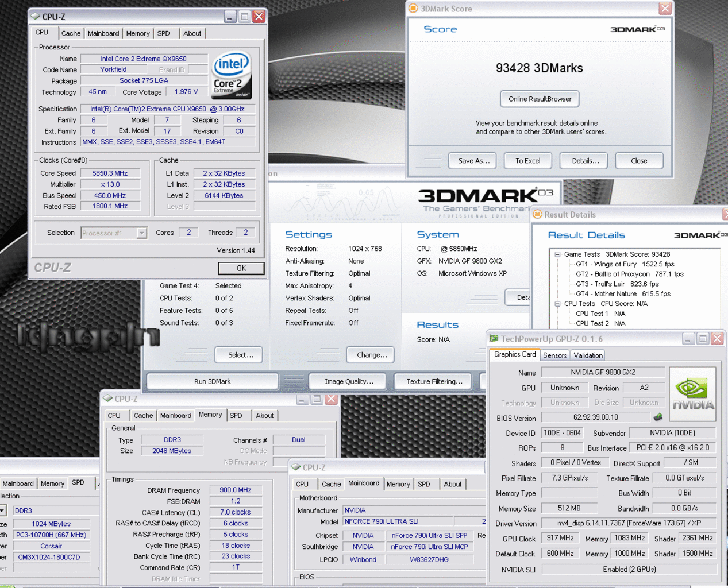Close the GPU-Z window
The width and height of the screenshot is (728, 588).
coord(717,339)
